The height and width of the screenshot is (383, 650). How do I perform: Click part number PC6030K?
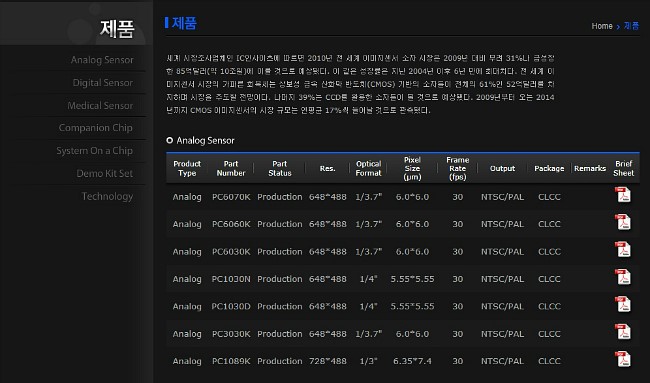coord(231,252)
